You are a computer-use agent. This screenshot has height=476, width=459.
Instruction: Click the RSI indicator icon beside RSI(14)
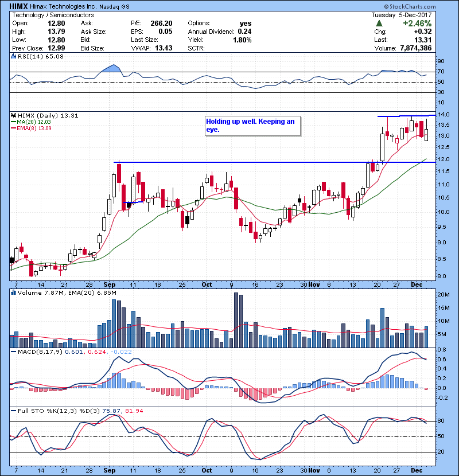[x=13, y=56]
